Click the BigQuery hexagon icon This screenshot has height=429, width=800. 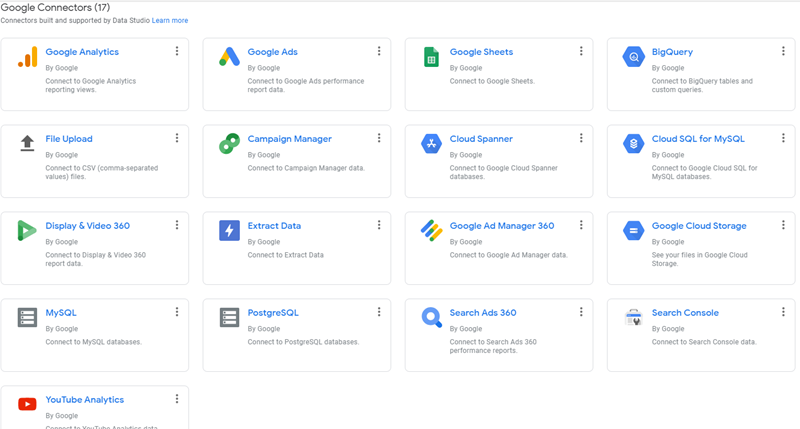[x=634, y=57]
